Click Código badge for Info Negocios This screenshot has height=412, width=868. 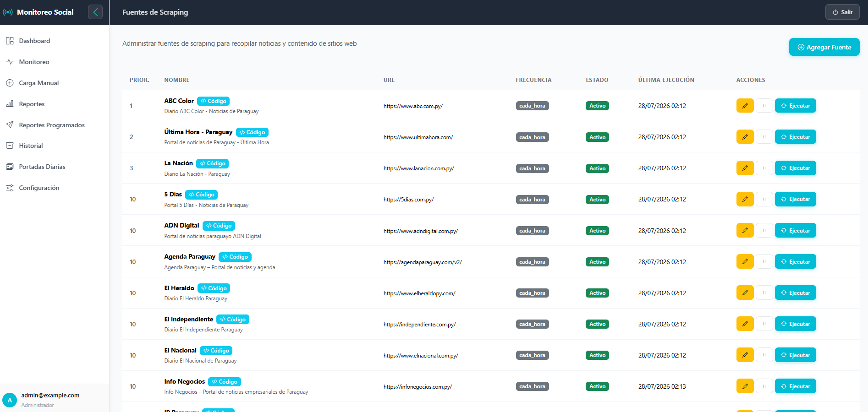tap(225, 382)
